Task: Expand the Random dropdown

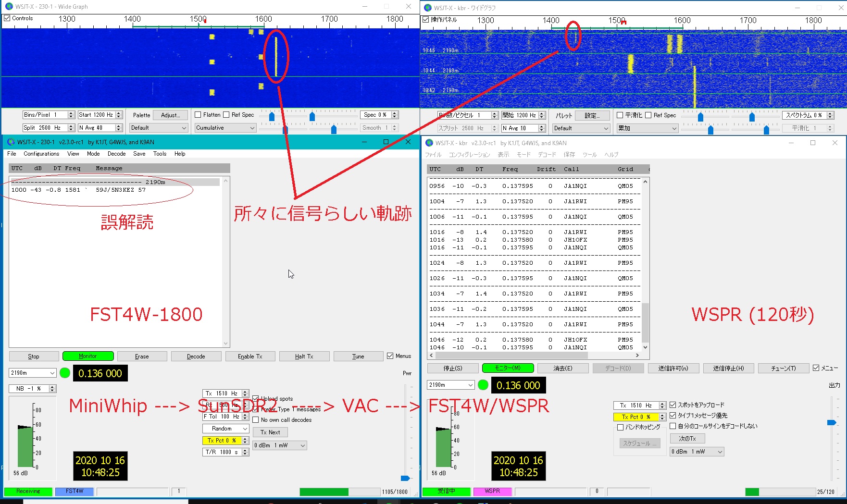Action: [x=225, y=429]
